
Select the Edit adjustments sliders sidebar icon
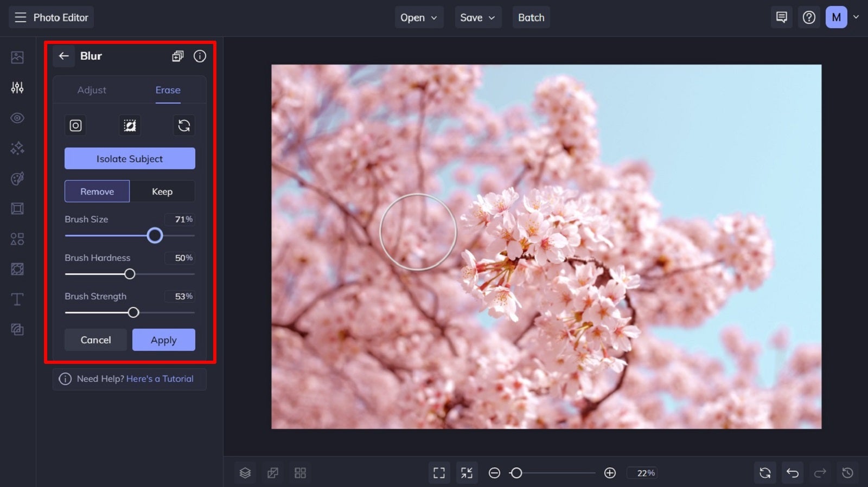click(x=17, y=87)
